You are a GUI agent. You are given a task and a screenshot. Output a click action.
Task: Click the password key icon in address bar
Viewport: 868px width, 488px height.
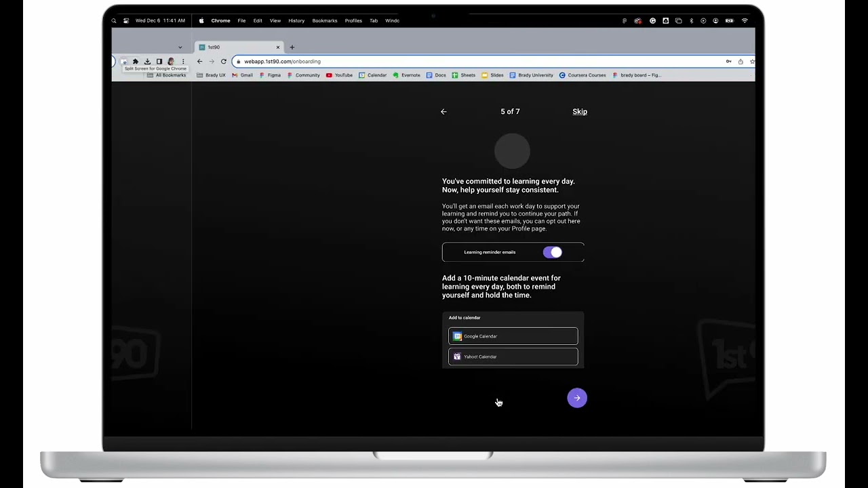click(729, 62)
